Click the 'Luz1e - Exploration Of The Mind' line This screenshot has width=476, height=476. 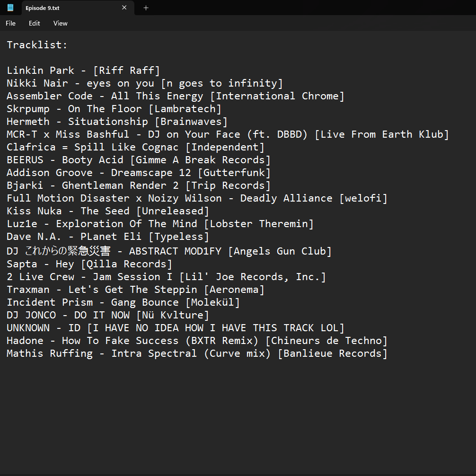click(160, 224)
